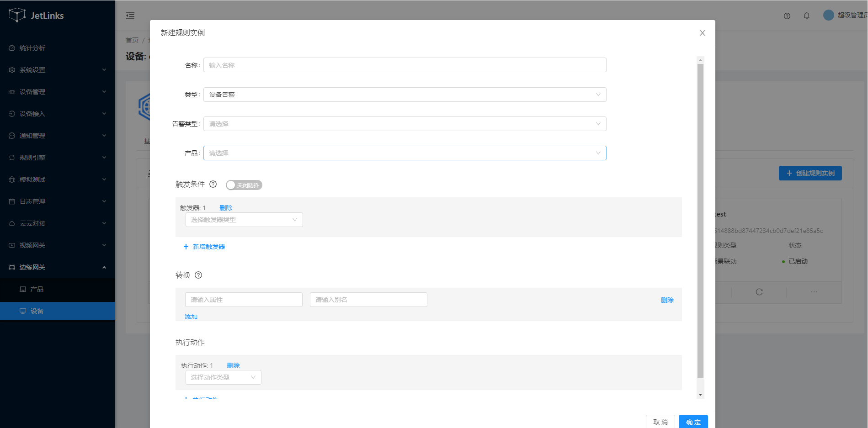Open the 告警类型 dropdown
Viewport: 868px width, 428px height.
[x=405, y=124]
